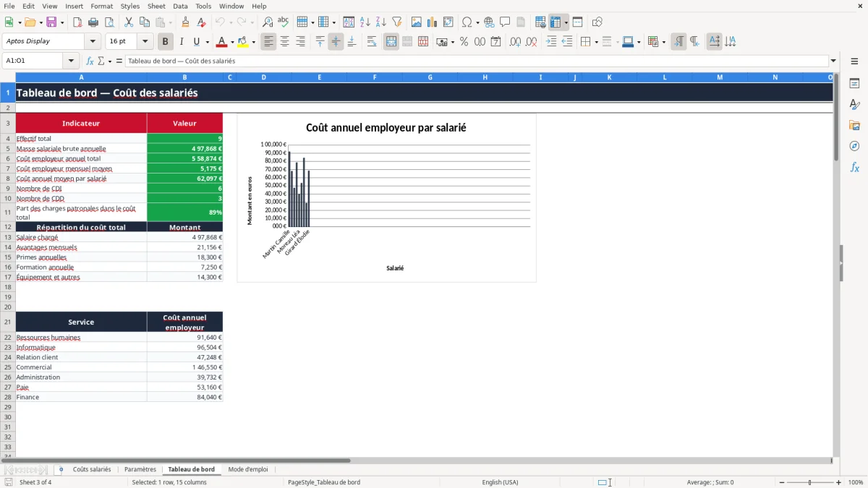Click the formula input line
This screenshot has width=868, height=488.
point(477,61)
